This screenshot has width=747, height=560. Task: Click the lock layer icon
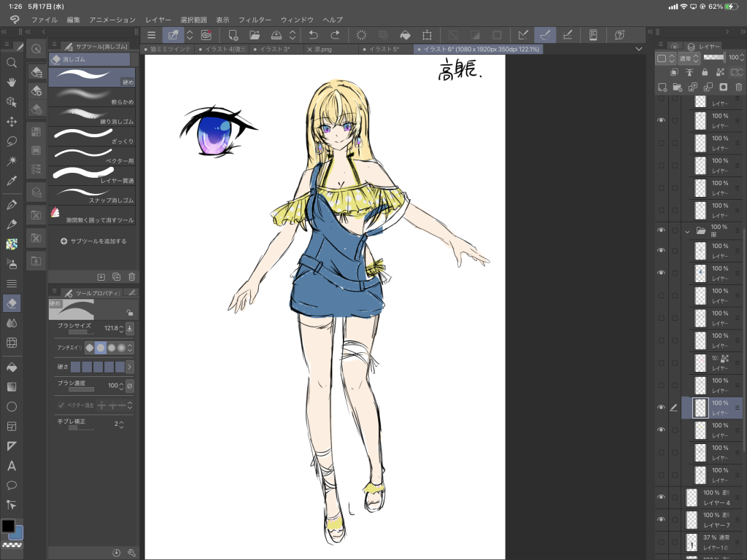point(704,72)
